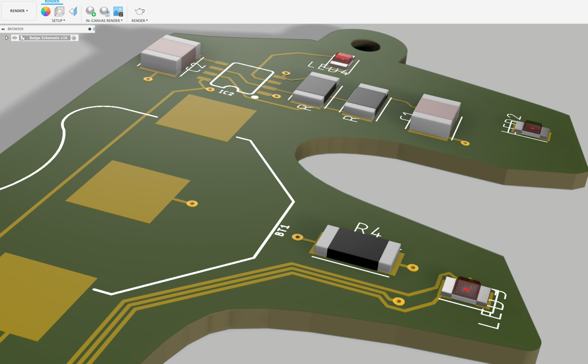Click the radio selector beside Badge Schematic v16
The height and width of the screenshot is (364, 588).
[74, 38]
